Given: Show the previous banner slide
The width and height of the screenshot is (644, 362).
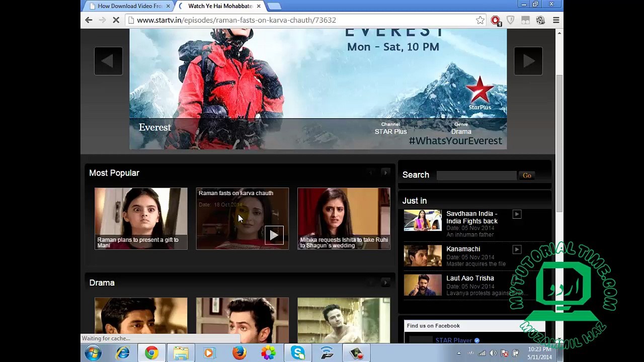Looking at the screenshot, I should tap(108, 61).
